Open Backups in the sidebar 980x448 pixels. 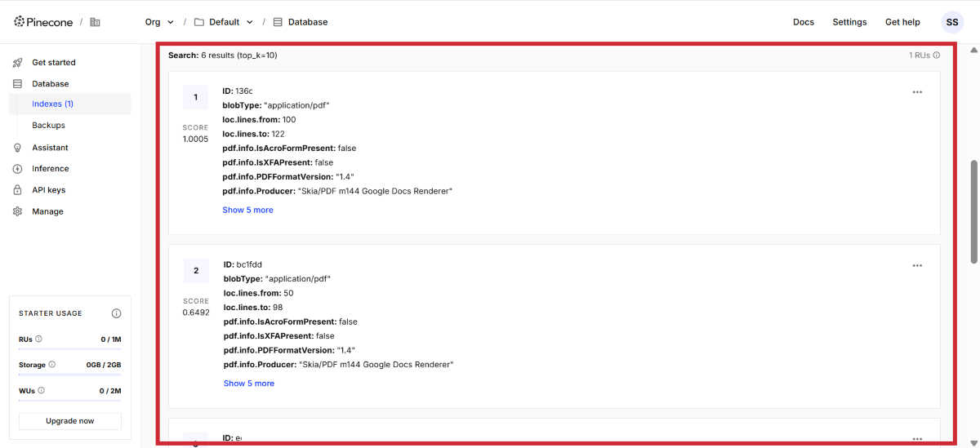(x=48, y=126)
